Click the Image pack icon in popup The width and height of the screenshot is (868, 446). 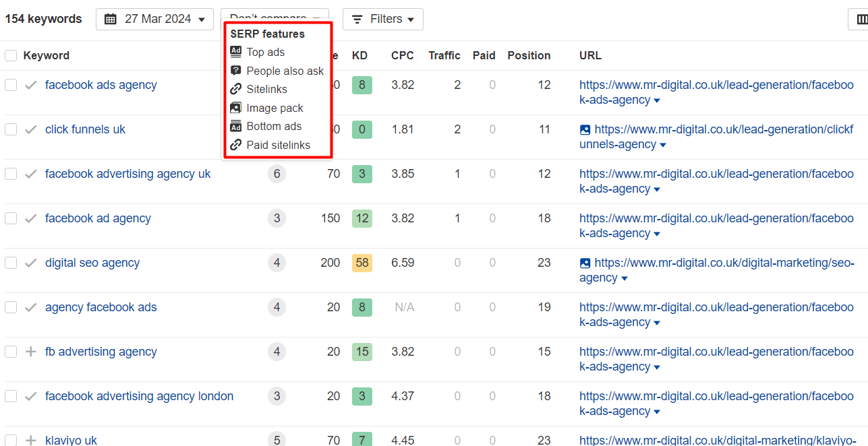tap(235, 108)
